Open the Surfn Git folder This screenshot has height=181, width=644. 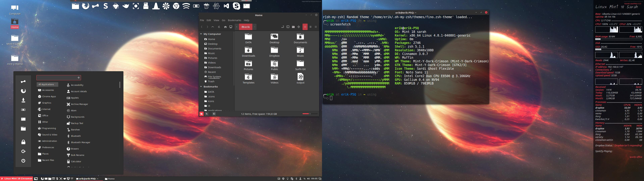pos(300,66)
